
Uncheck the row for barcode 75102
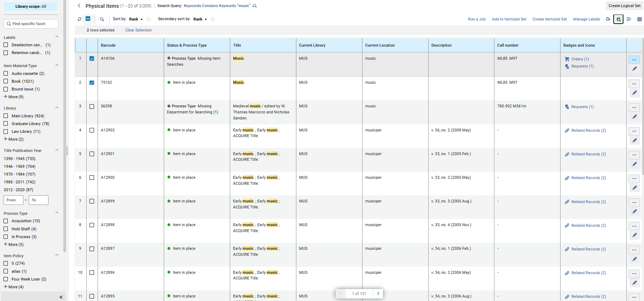(92, 83)
